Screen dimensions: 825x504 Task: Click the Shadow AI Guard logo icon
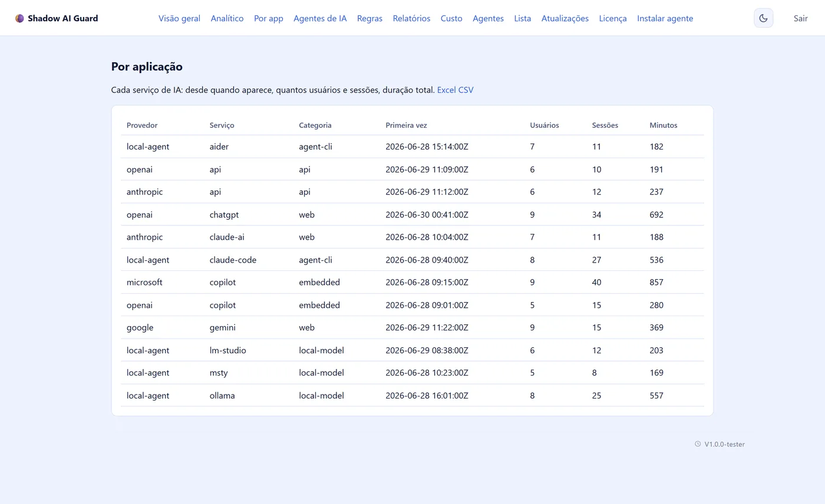(19, 18)
